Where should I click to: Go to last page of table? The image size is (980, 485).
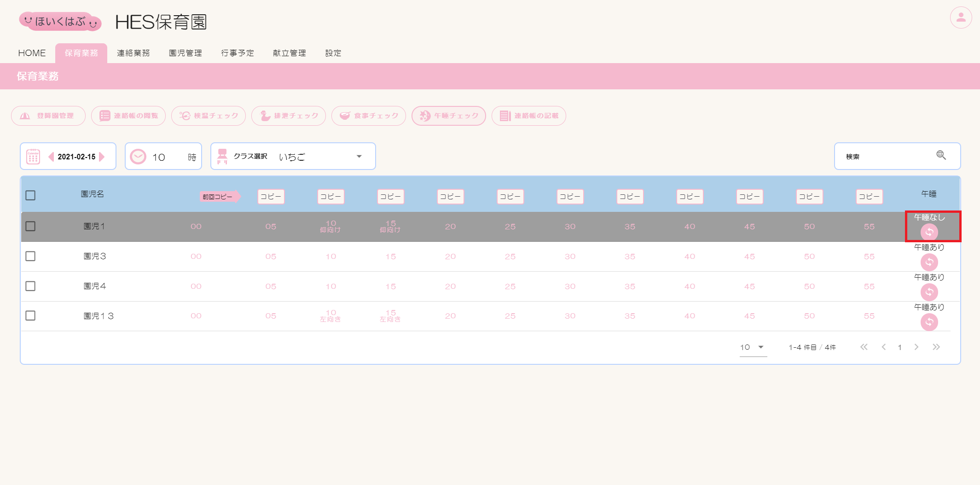(x=936, y=347)
